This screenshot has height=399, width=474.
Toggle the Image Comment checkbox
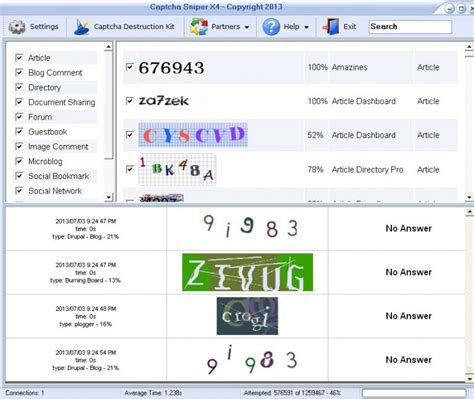pos(19,146)
